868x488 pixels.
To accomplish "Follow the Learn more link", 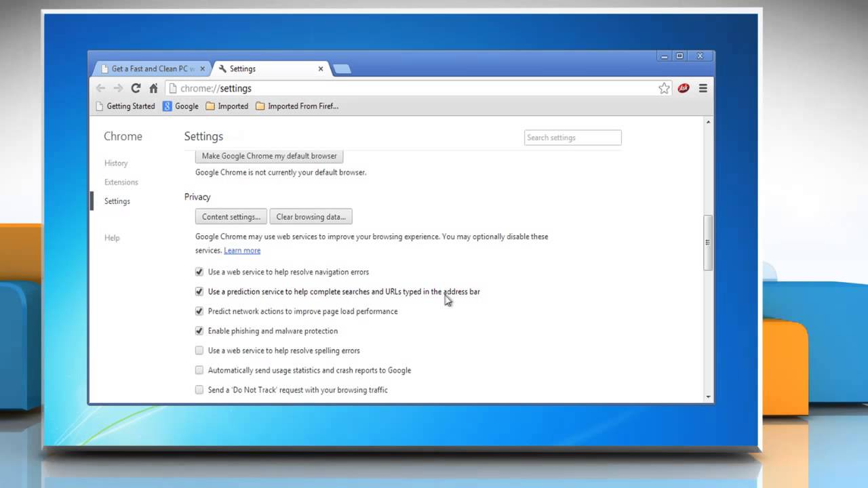I will (242, 251).
